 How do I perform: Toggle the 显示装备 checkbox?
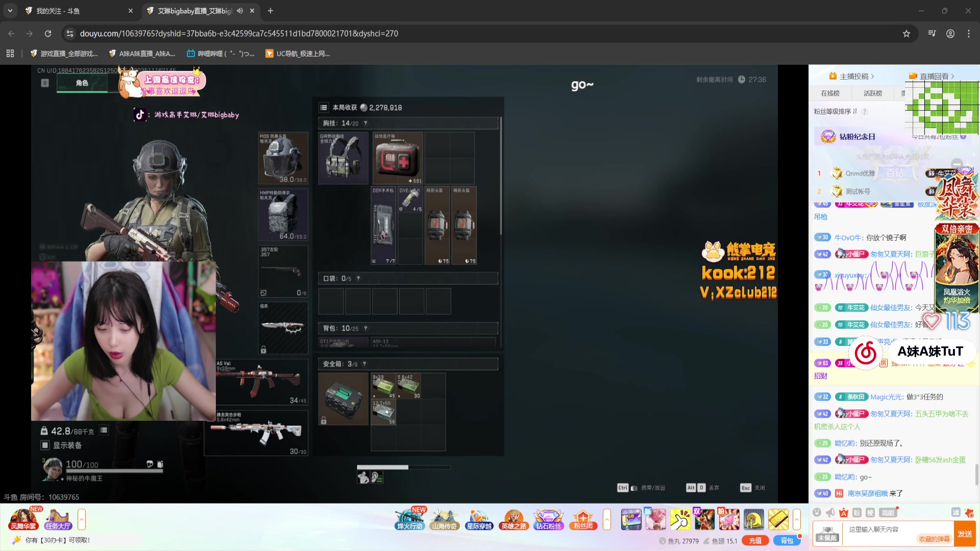click(x=45, y=445)
